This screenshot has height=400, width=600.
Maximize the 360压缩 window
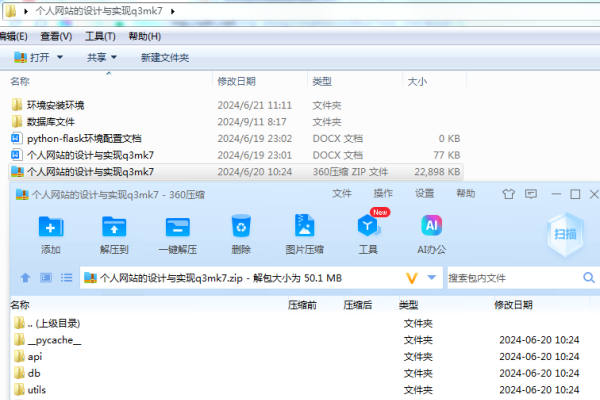[575, 194]
